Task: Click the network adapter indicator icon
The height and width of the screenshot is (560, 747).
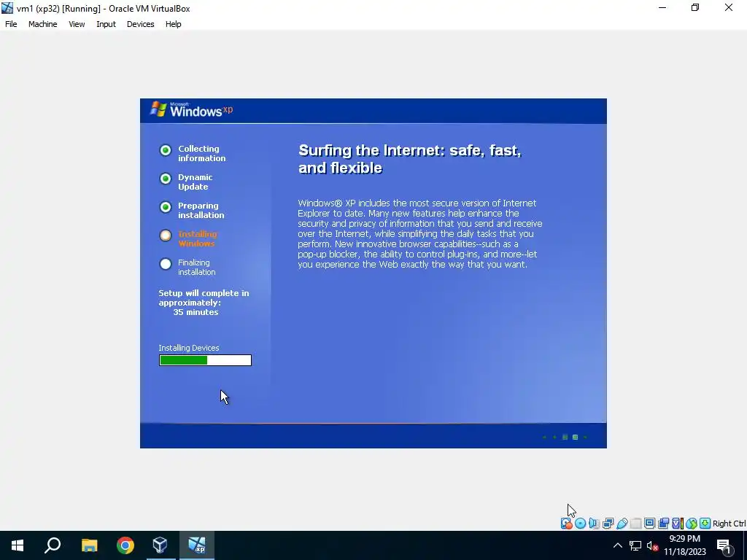Action: coord(608,524)
